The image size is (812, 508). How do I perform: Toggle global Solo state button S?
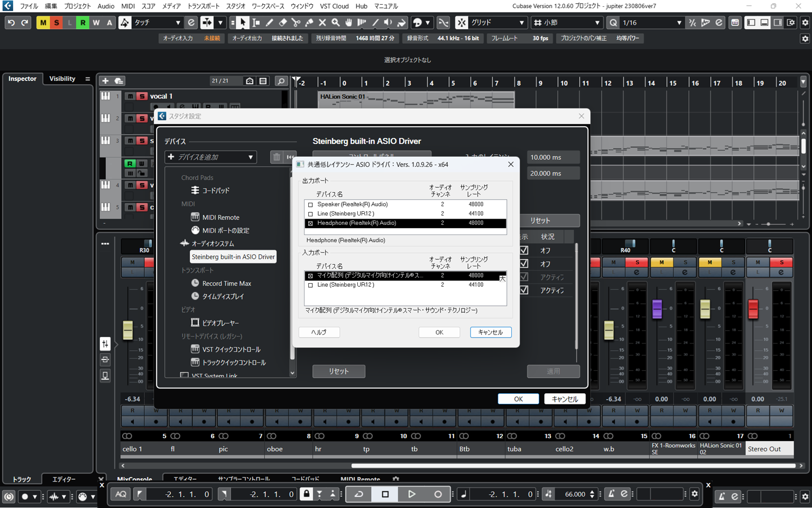click(x=56, y=23)
